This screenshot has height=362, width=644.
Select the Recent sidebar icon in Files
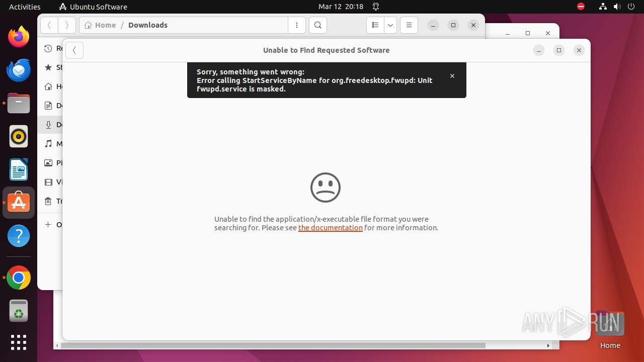(48, 48)
